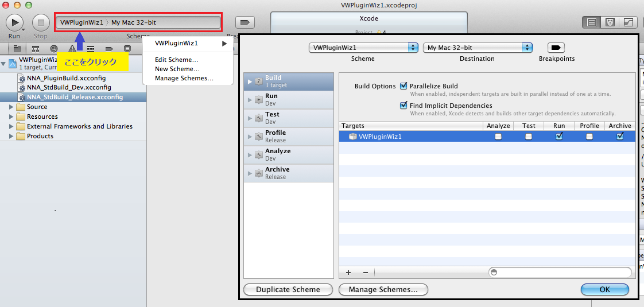Image resolution: width=644 pixels, height=307 pixels.
Task: Click the Targets column header
Action: [x=411, y=126]
